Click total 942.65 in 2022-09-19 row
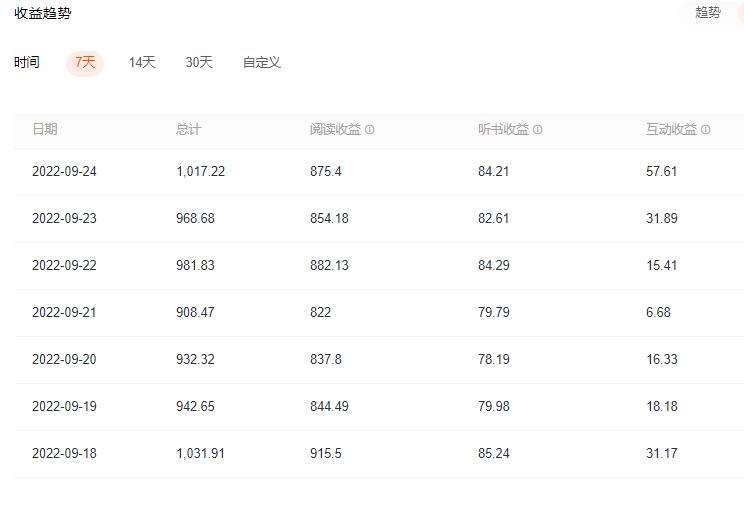 (195, 407)
